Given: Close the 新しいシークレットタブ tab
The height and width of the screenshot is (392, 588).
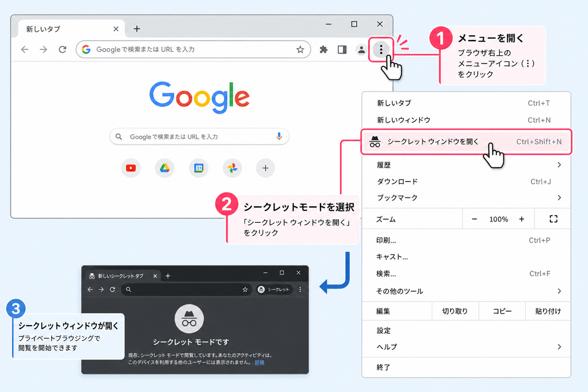Looking at the screenshot, I should pyautogui.click(x=155, y=276).
